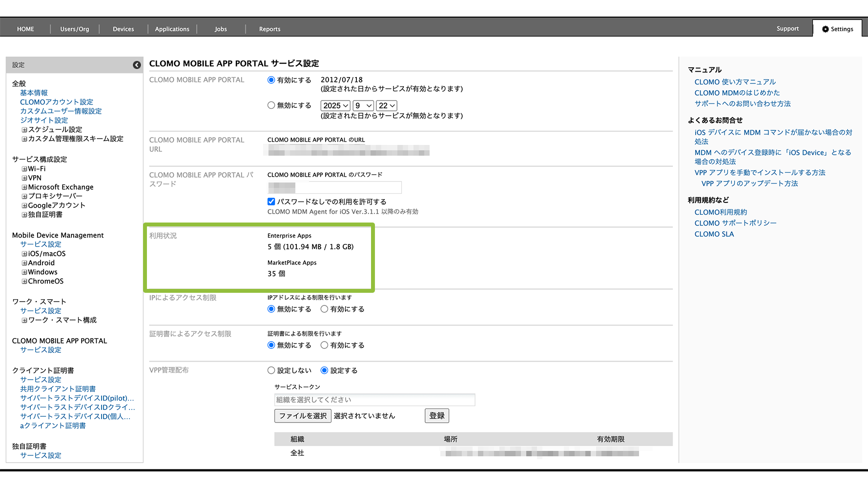Open the Applications tab
Screen dimensions: 868x488
pos(172,29)
